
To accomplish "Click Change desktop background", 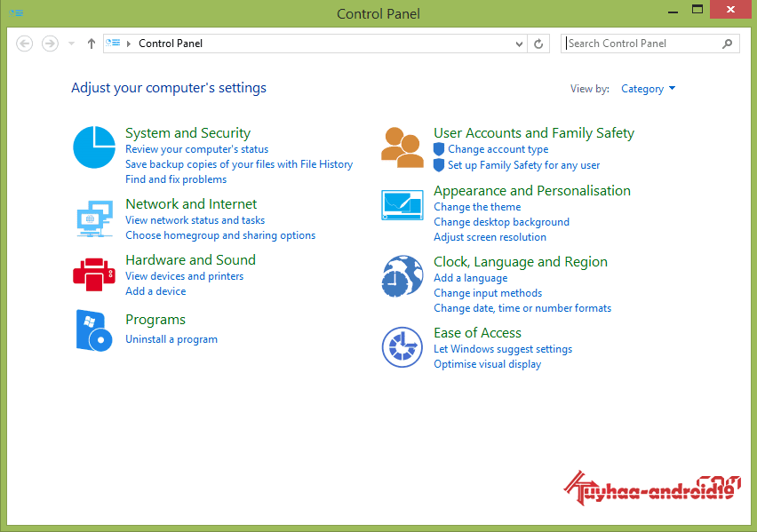I will [502, 222].
